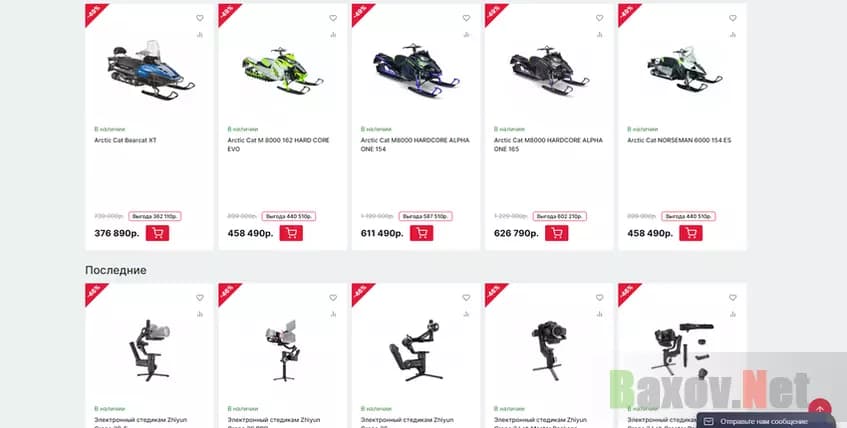
Task: Add Arctic Cat NORSEMAN 6000 154 ES to cart
Action: click(x=691, y=233)
